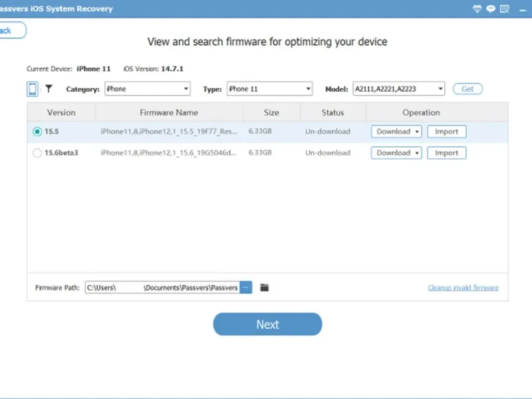
Task: Browse firmware path with ellipsis button
Action: [x=245, y=287]
